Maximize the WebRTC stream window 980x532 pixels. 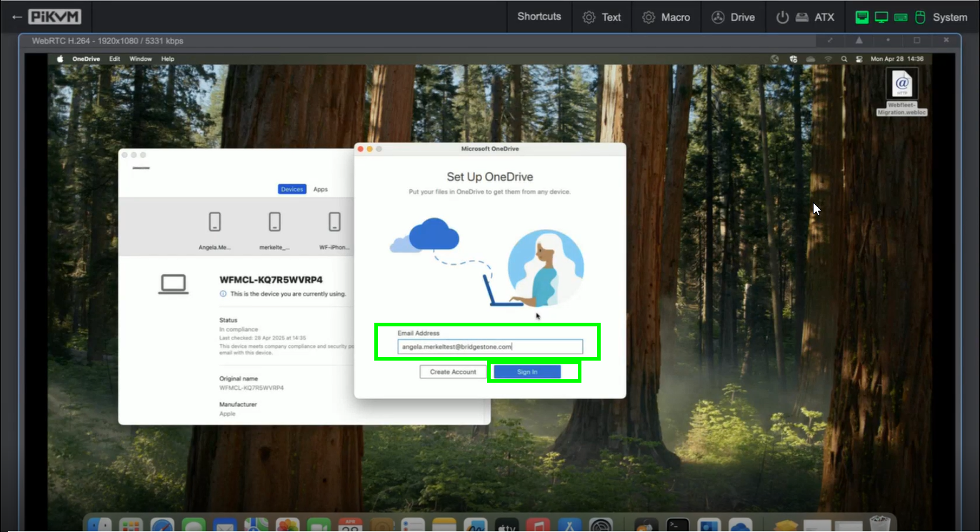coord(917,41)
